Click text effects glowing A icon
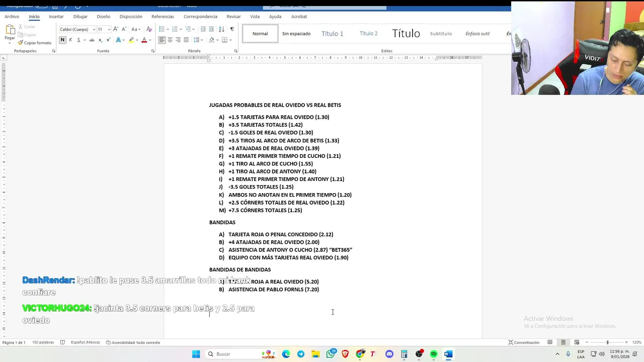 pos(119,40)
